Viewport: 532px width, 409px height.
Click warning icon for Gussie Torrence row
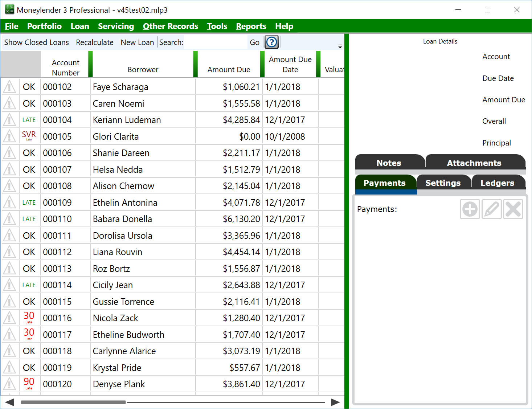9,302
